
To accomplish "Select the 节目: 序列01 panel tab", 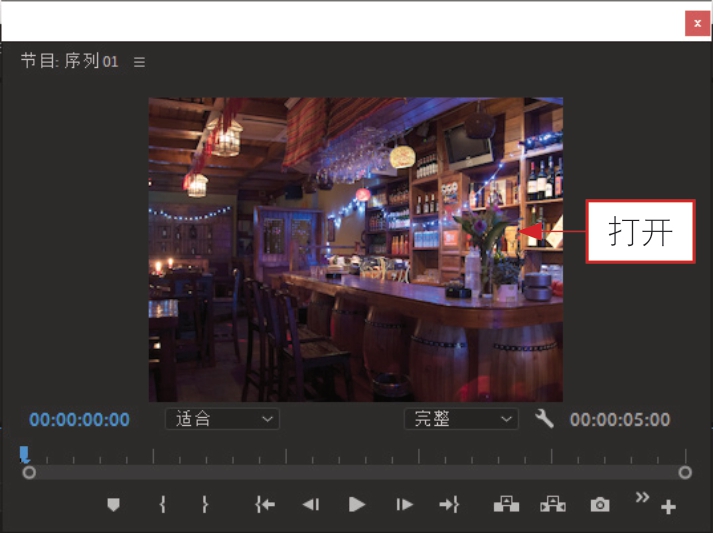I will pos(69,61).
